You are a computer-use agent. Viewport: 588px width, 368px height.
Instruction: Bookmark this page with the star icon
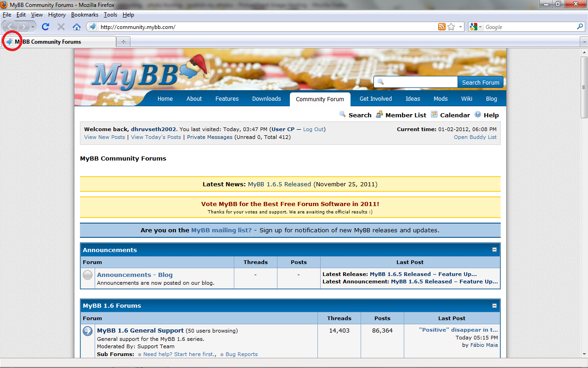click(451, 27)
